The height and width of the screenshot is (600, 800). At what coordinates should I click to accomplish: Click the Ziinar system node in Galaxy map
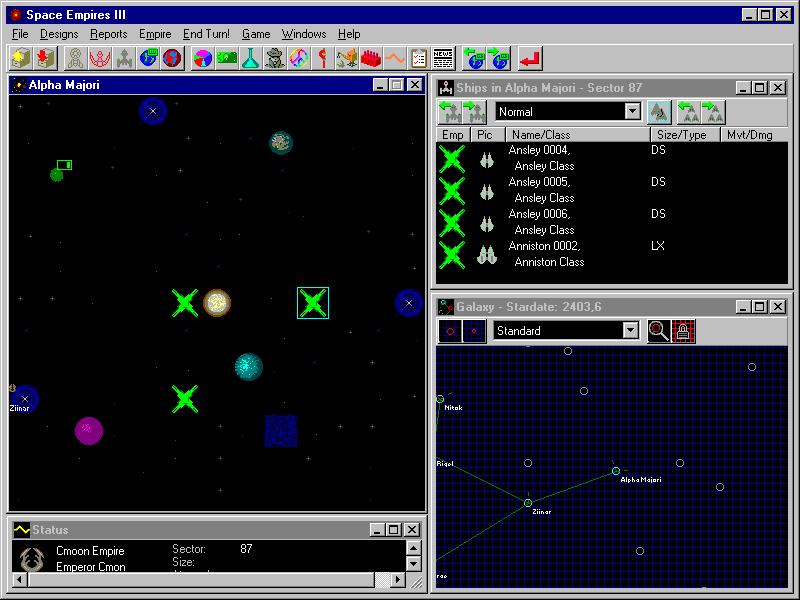click(x=528, y=503)
